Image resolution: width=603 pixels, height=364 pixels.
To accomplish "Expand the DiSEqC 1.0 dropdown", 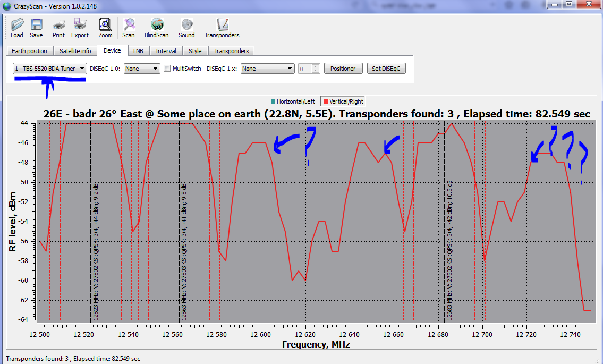I will click(142, 69).
